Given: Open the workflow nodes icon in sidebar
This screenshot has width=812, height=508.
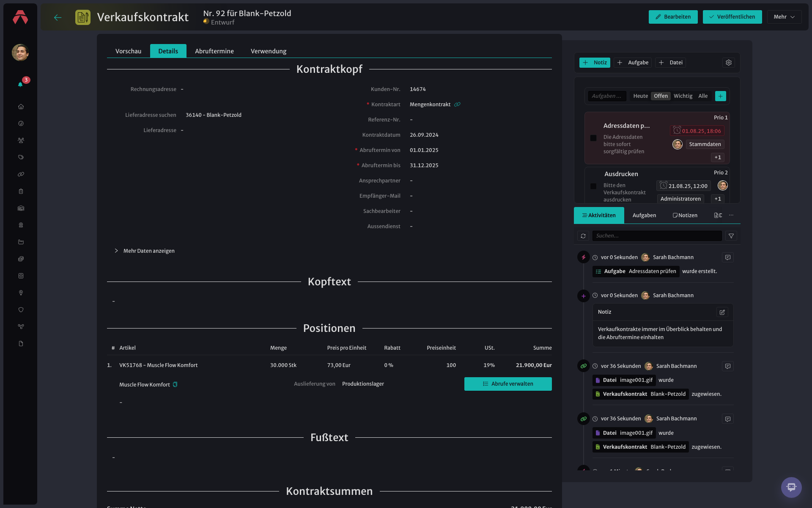Looking at the screenshot, I should pyautogui.click(x=21, y=327).
